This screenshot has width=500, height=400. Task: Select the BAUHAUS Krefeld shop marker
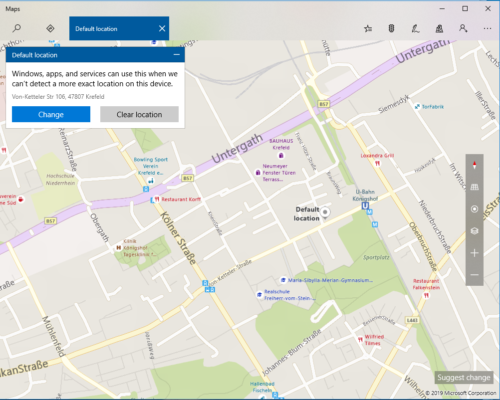pyautogui.click(x=281, y=155)
